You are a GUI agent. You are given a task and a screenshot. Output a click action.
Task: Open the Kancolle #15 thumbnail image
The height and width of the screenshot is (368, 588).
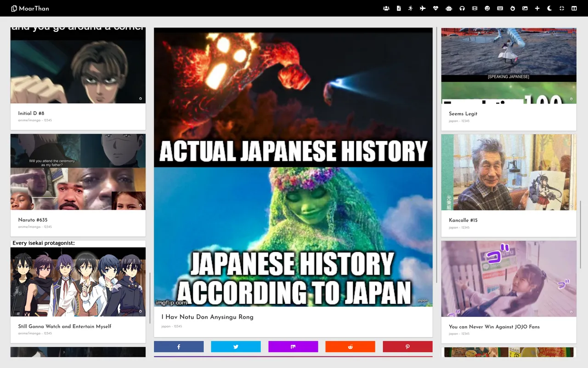[x=509, y=172]
